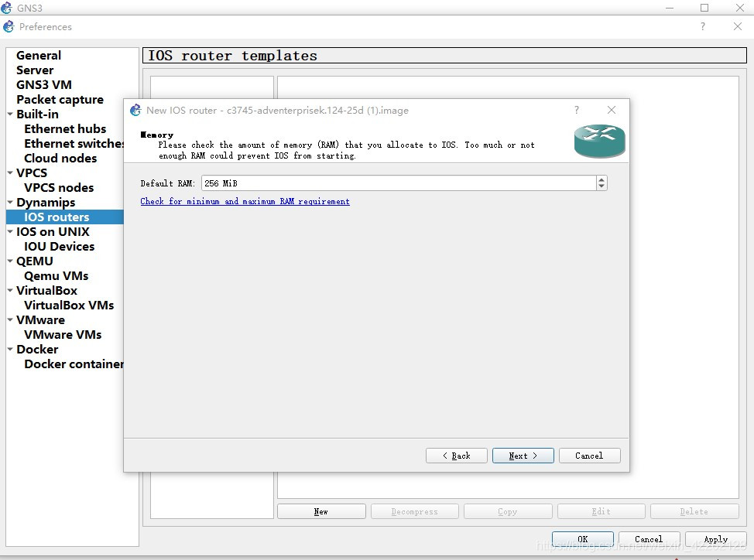Close the GNS3 main window

click(x=740, y=8)
